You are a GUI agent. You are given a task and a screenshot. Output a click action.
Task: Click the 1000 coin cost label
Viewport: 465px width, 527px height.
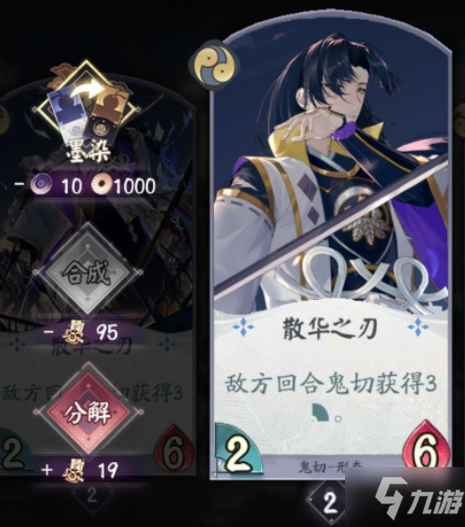pyautogui.click(x=135, y=186)
